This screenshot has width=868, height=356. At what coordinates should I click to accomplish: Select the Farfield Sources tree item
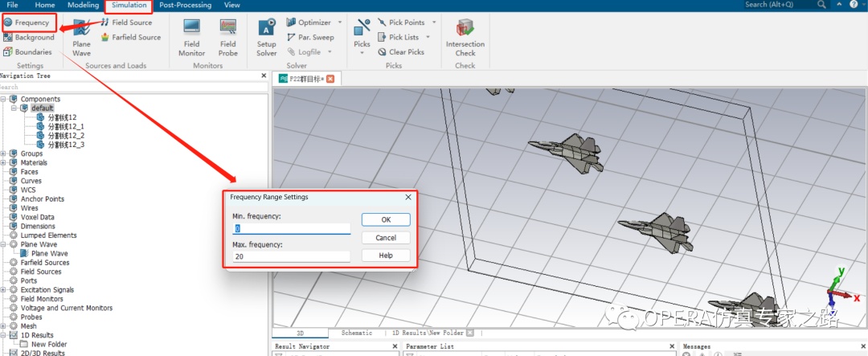point(45,263)
